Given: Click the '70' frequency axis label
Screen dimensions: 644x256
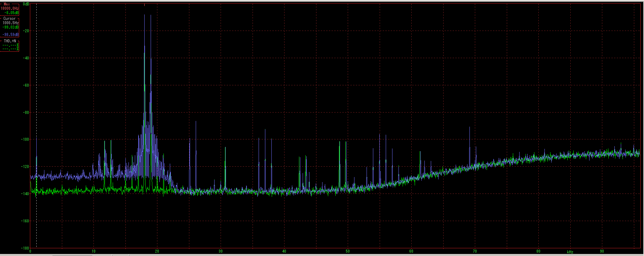Looking at the screenshot, I should (x=475, y=251).
